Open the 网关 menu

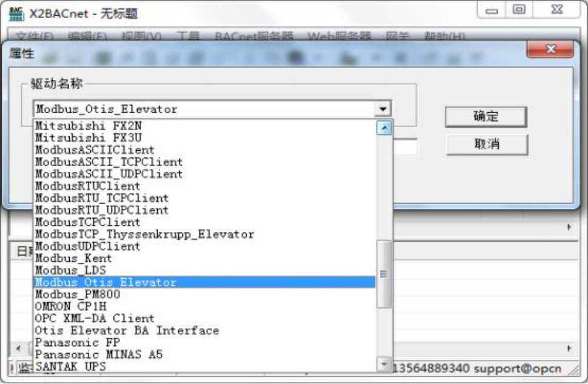click(x=397, y=36)
